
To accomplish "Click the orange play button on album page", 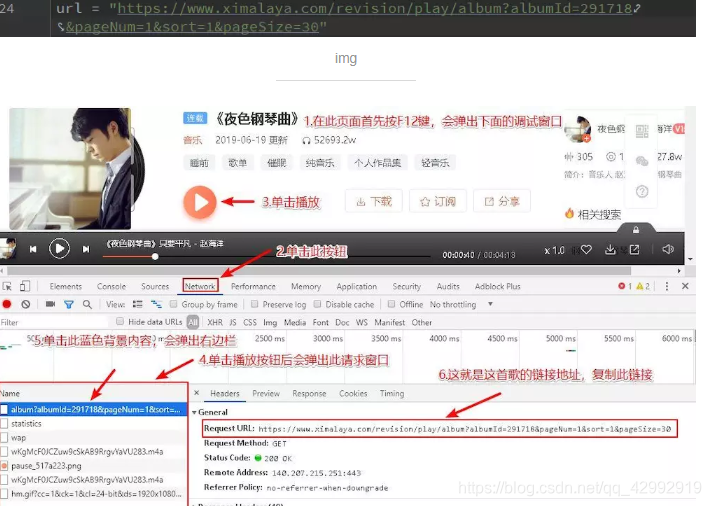I will 200,202.
